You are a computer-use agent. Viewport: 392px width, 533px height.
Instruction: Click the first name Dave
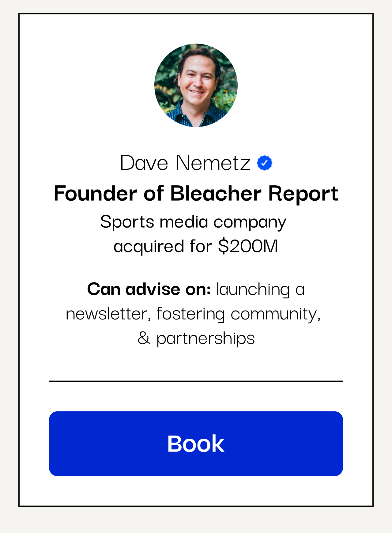click(144, 163)
